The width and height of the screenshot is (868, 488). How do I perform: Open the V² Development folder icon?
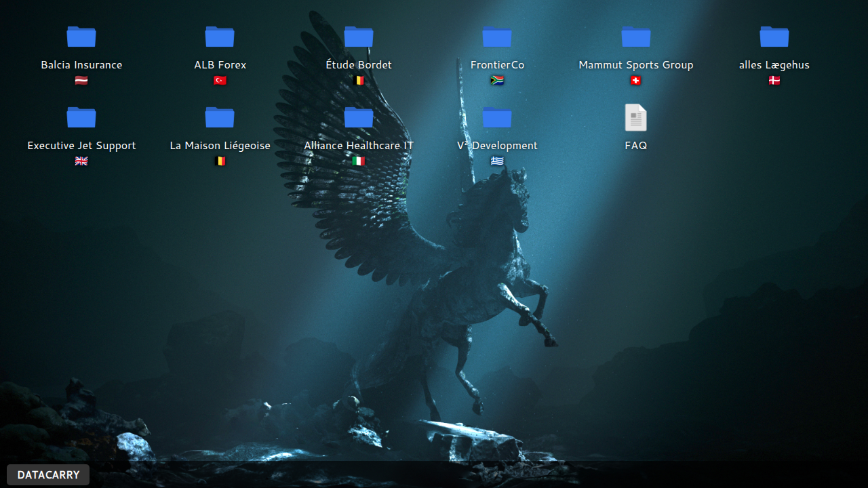pos(497,117)
